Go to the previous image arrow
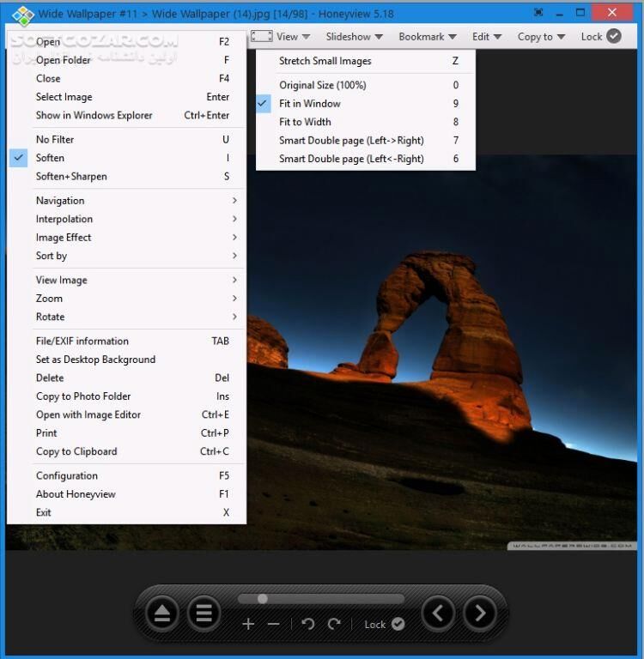Screen dimensions: 644x659 438,613
